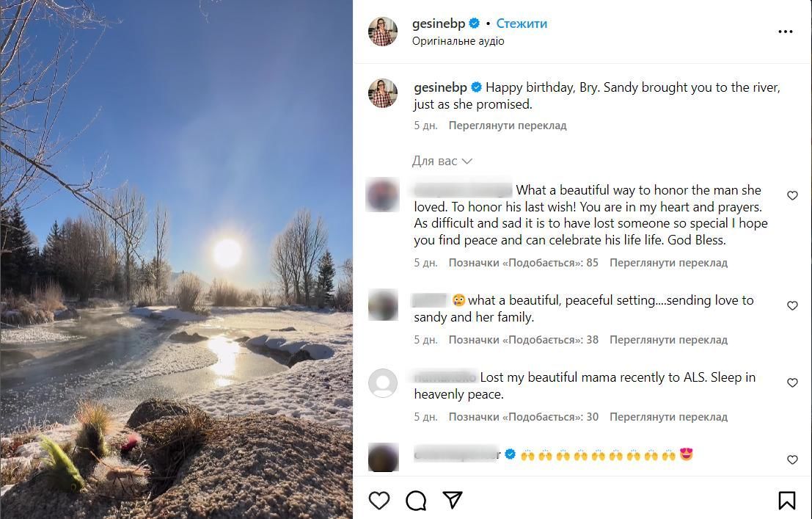This screenshot has width=812, height=519.
Task: Like the post with the heart icon
Action: click(379, 500)
